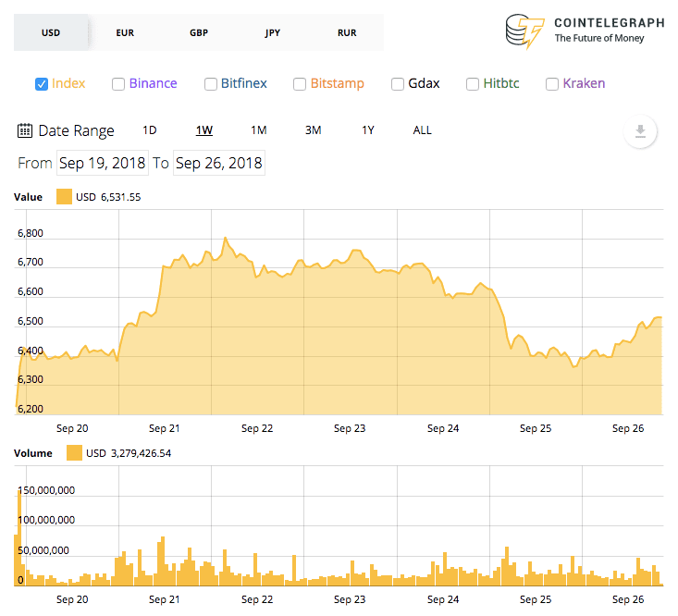The height and width of the screenshot is (616, 678).
Task: Choose the JPY currency tab
Action: (x=273, y=32)
